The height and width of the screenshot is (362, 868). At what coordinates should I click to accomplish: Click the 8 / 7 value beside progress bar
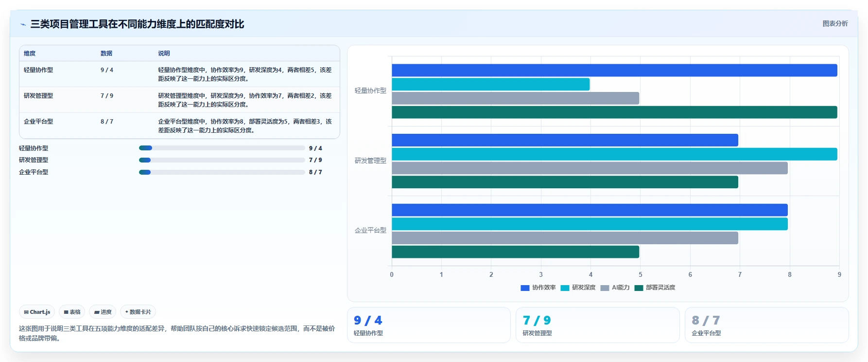coord(315,172)
